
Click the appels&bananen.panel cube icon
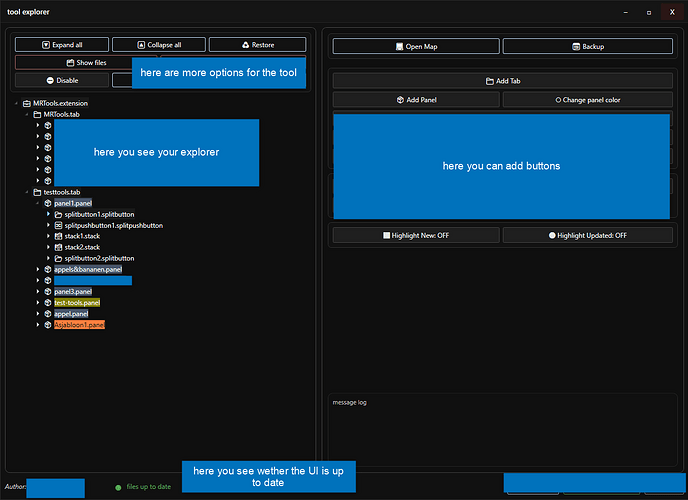pos(48,269)
